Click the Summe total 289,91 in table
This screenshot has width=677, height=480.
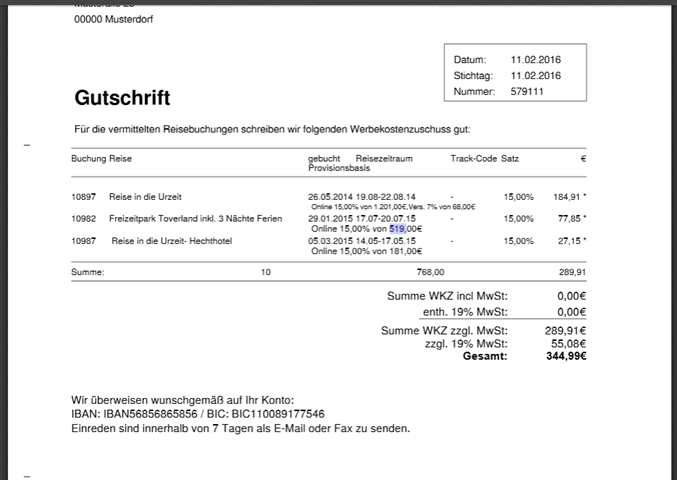click(x=571, y=271)
